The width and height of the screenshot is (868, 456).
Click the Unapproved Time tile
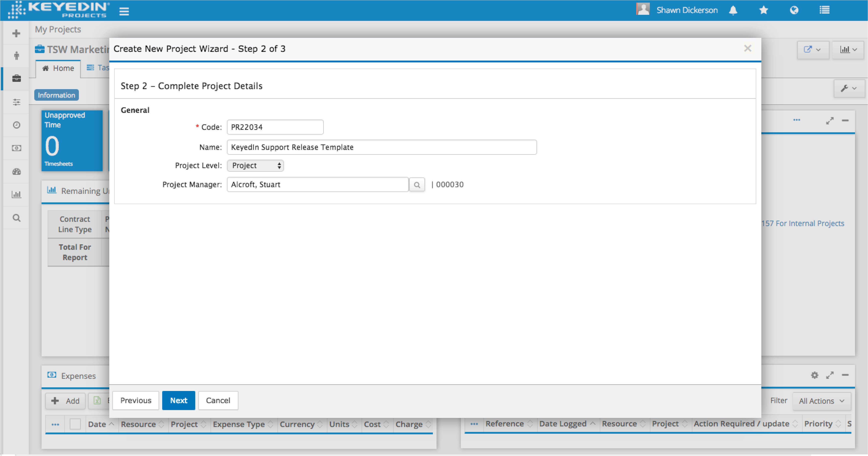(x=72, y=141)
